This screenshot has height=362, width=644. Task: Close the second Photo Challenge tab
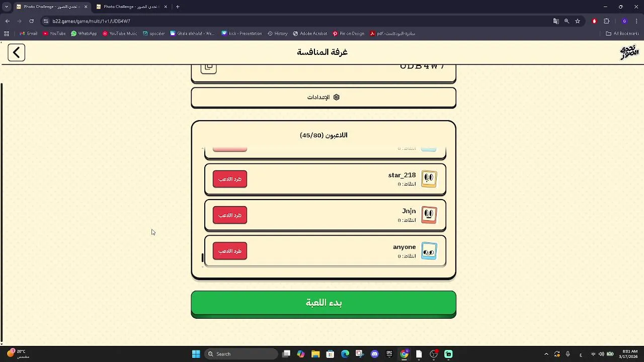[x=166, y=7]
